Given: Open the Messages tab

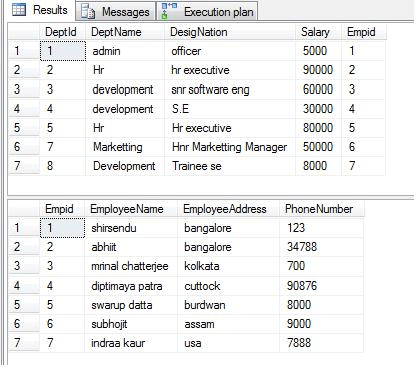Looking at the screenshot, I should tap(116, 12).
